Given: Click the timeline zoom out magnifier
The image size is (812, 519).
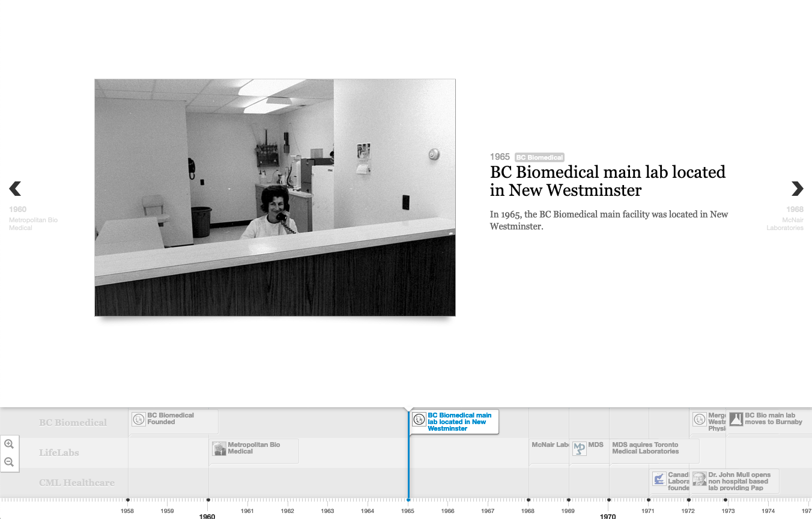Looking at the screenshot, I should [x=9, y=462].
